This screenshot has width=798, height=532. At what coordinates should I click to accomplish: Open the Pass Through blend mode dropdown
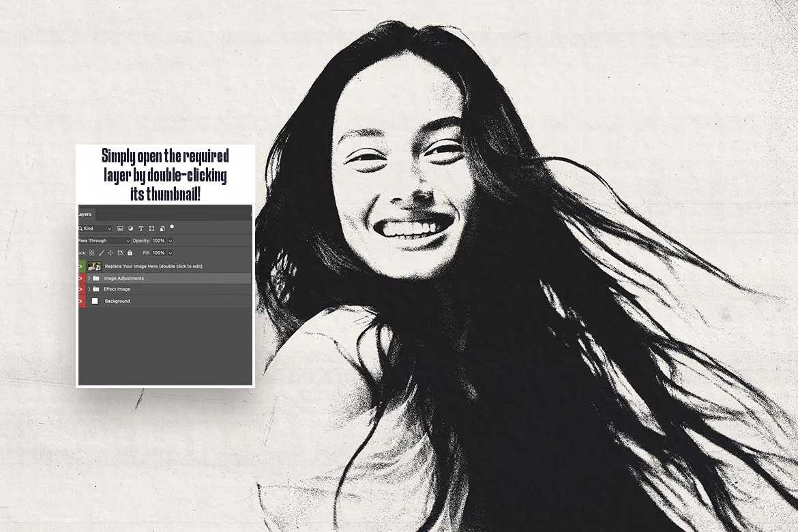[x=128, y=241]
